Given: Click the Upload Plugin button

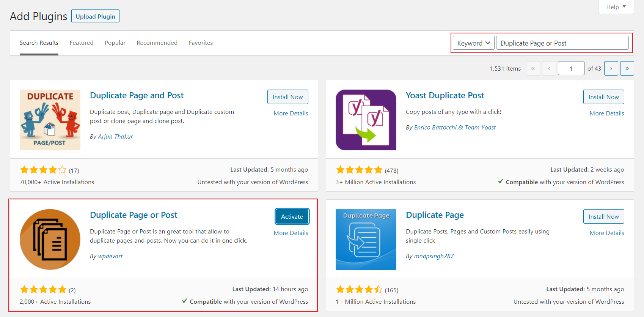Looking at the screenshot, I should pos(95,16).
